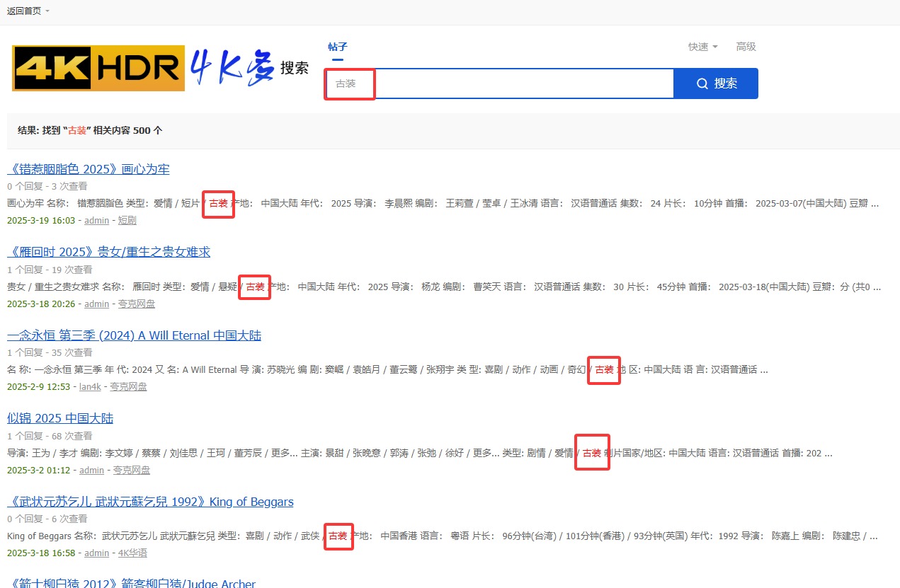The width and height of the screenshot is (900, 588).
Task: Open the 返回首页 dropdown menu
Action: (28, 11)
